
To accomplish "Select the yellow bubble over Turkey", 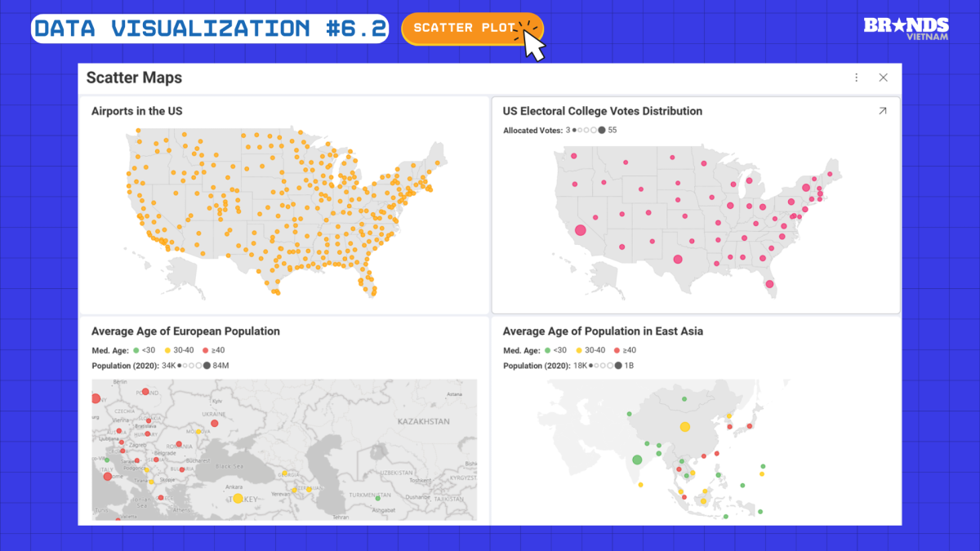I will pos(238,498).
